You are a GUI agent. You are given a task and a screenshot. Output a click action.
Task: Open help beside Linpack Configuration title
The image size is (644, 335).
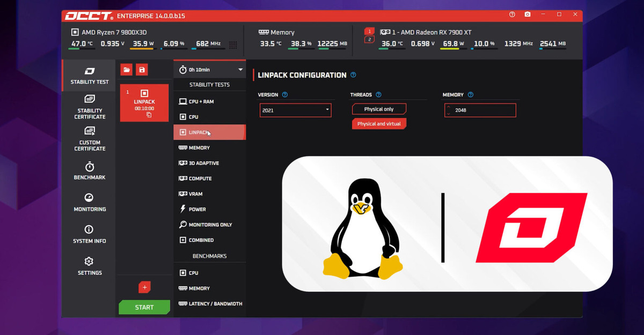tap(353, 75)
